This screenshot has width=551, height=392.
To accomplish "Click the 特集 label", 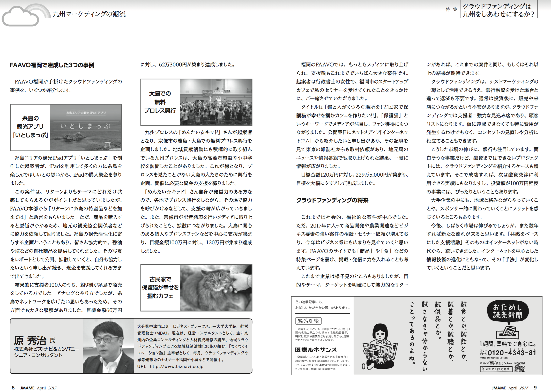I will point(451,10).
